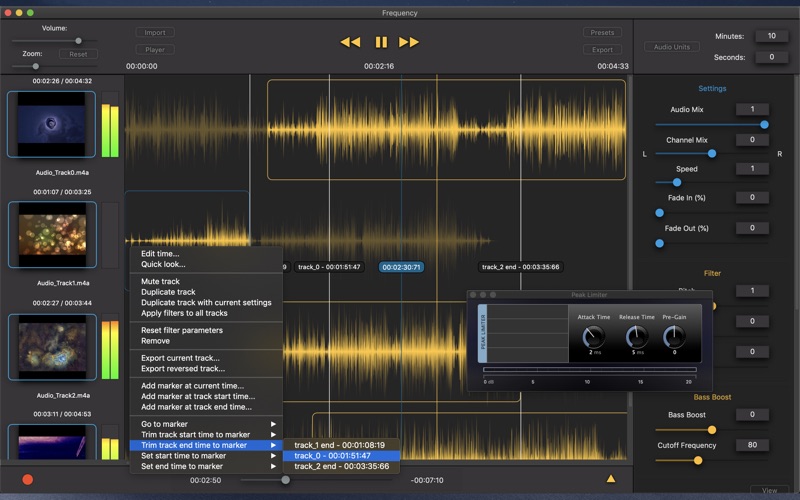The width and height of the screenshot is (800, 500).
Task: Open the Audio Units button
Action: 671,47
